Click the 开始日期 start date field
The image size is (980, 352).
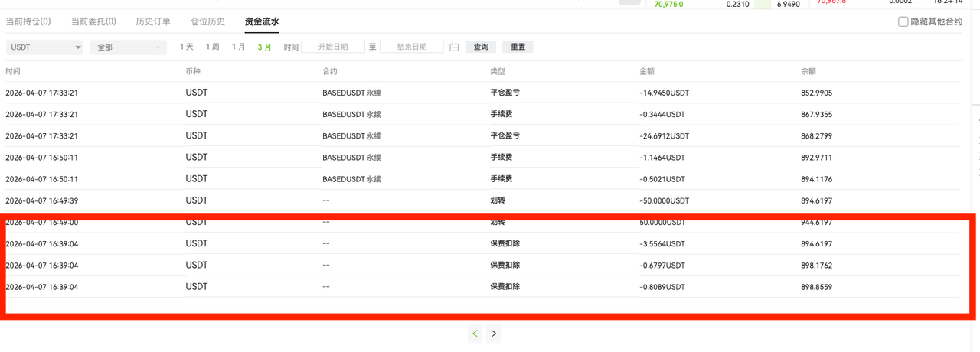point(332,47)
